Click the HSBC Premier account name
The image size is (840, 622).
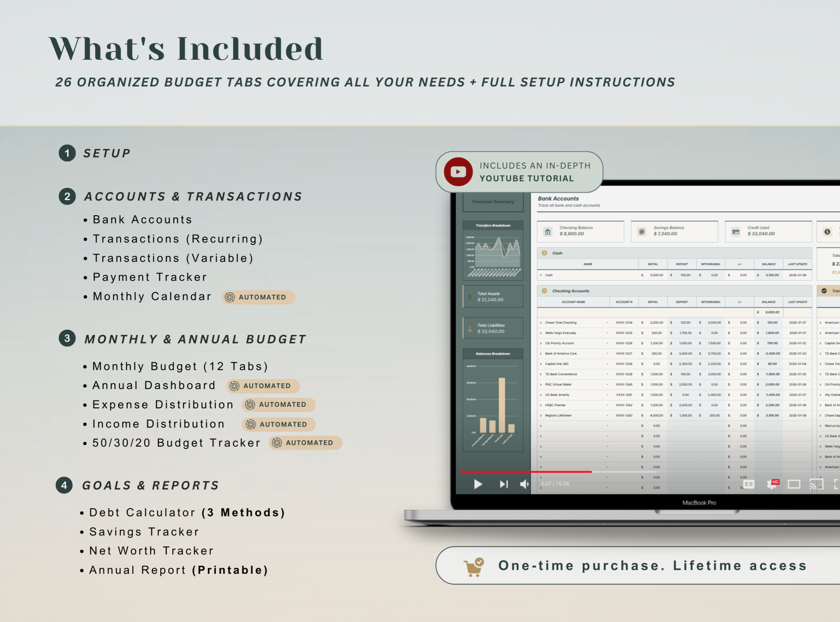[x=555, y=405]
